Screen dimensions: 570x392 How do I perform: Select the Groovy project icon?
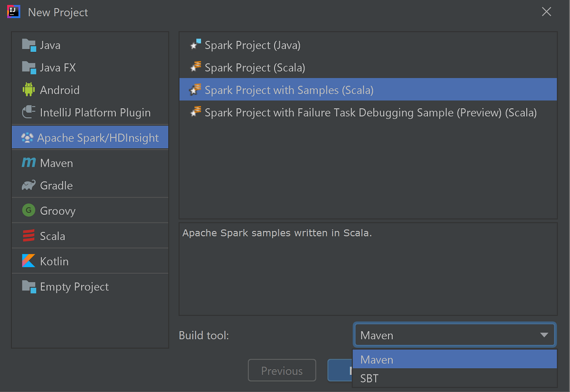(28, 210)
